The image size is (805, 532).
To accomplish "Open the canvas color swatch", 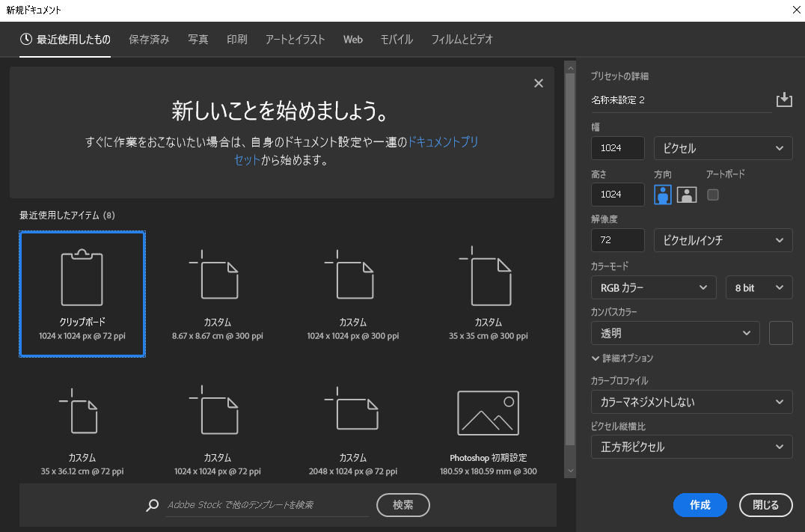I will pyautogui.click(x=780, y=333).
